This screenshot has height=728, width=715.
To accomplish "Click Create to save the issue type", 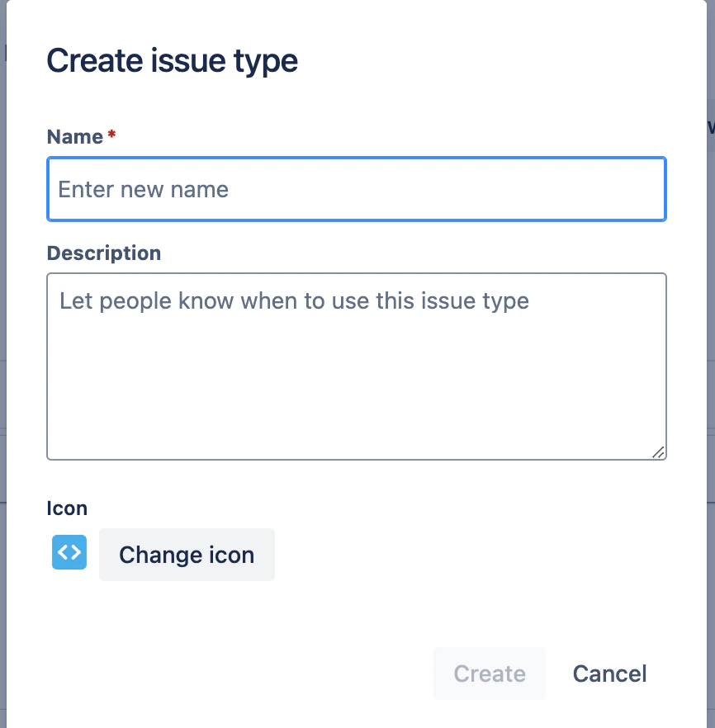I will [489, 674].
